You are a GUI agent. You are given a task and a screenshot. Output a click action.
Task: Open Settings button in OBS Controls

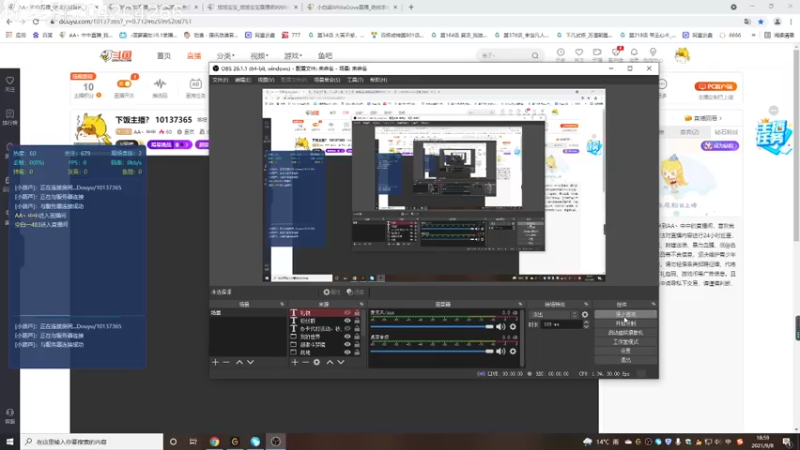[x=625, y=351]
